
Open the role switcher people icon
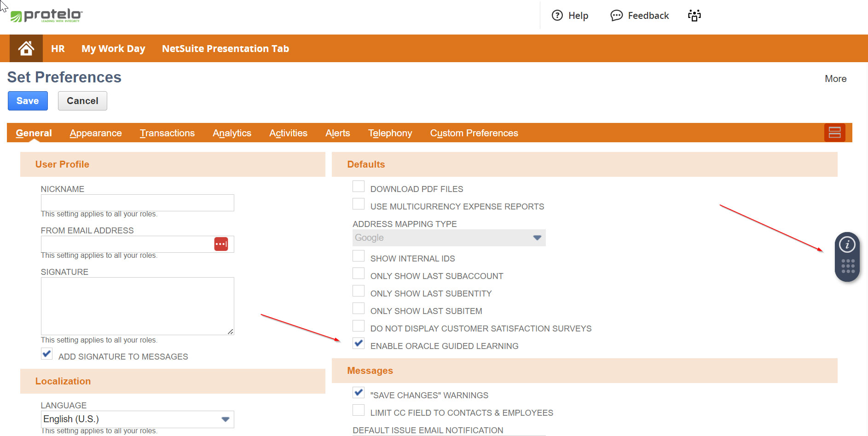694,16
